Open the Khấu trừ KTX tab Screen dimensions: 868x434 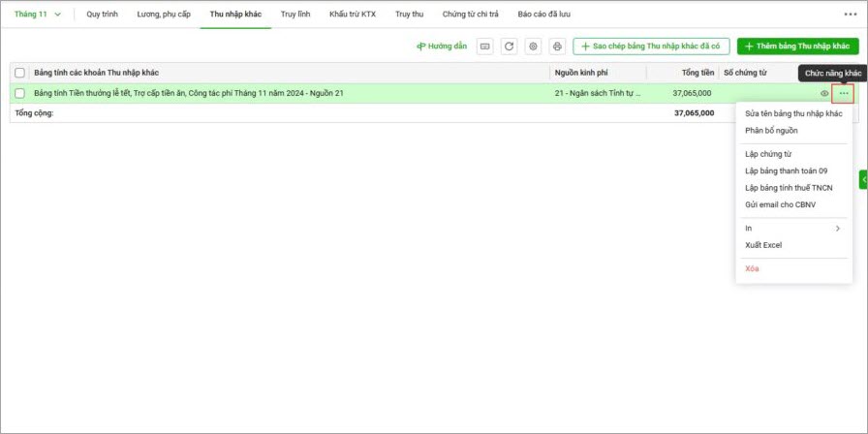click(x=353, y=15)
